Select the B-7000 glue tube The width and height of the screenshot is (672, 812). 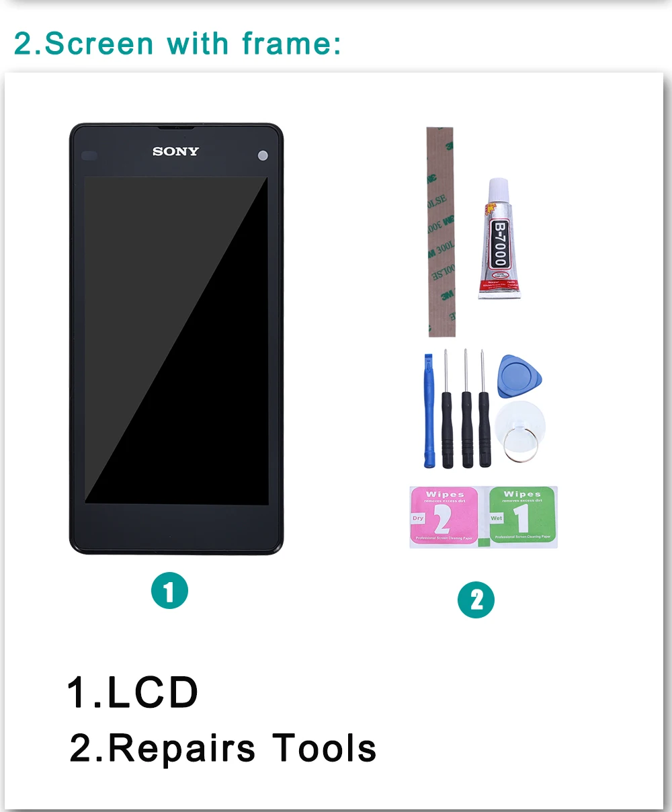[499, 239]
